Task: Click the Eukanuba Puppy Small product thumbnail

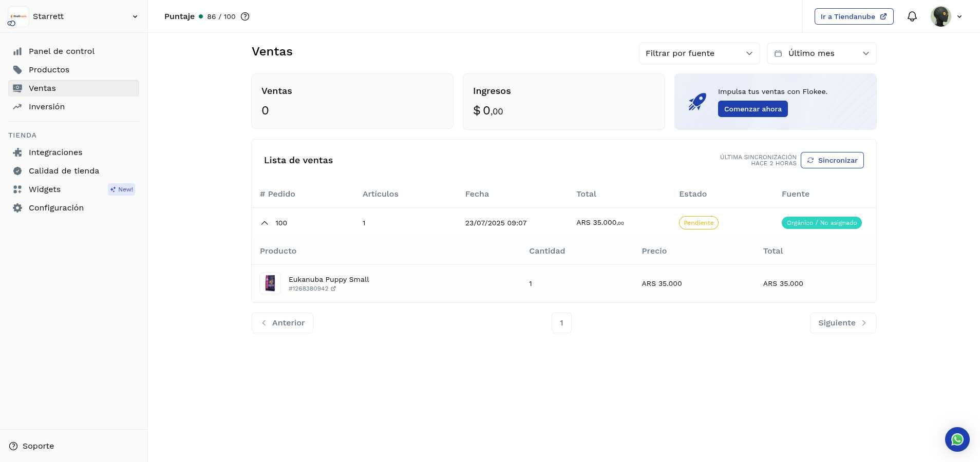Action: tap(270, 283)
